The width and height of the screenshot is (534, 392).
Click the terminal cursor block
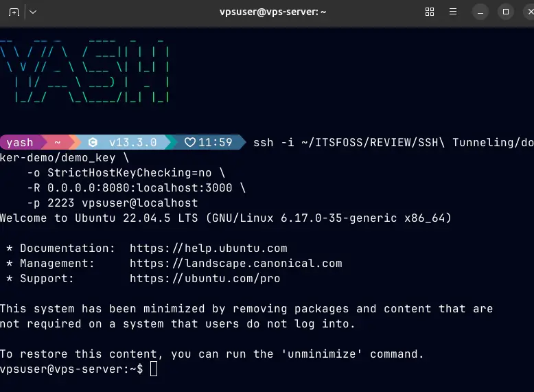pos(154,369)
